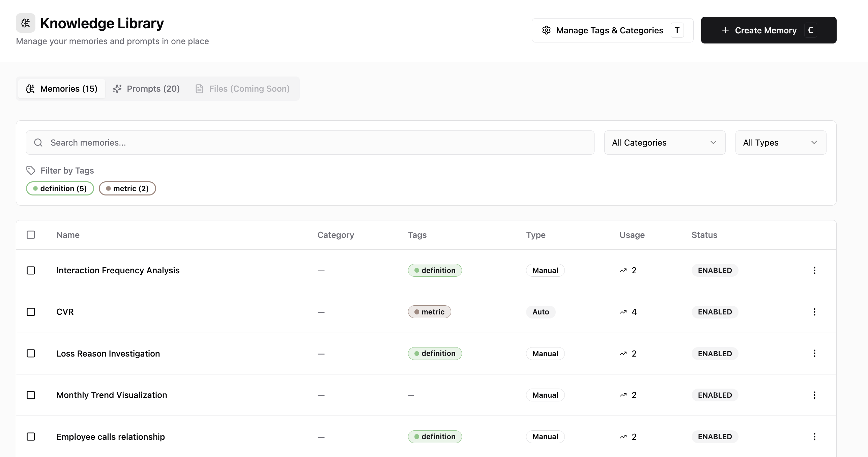This screenshot has width=868, height=457.
Task: Tick checkbox for Loss Reason Investigation
Action: (31, 354)
